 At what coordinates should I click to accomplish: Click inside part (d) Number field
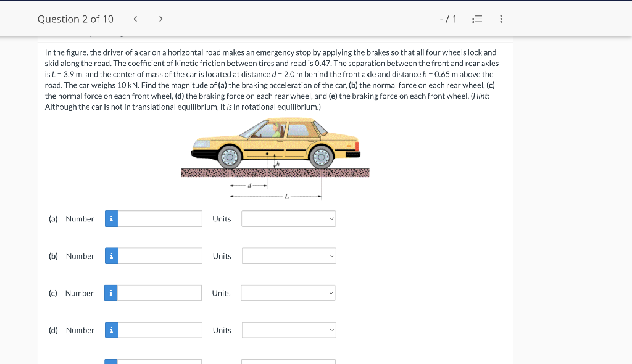coord(159,330)
